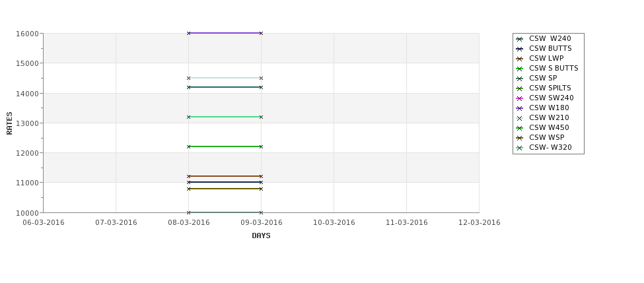Click the CSW WSP legend marker icon
The image size is (644, 283).
click(520, 138)
